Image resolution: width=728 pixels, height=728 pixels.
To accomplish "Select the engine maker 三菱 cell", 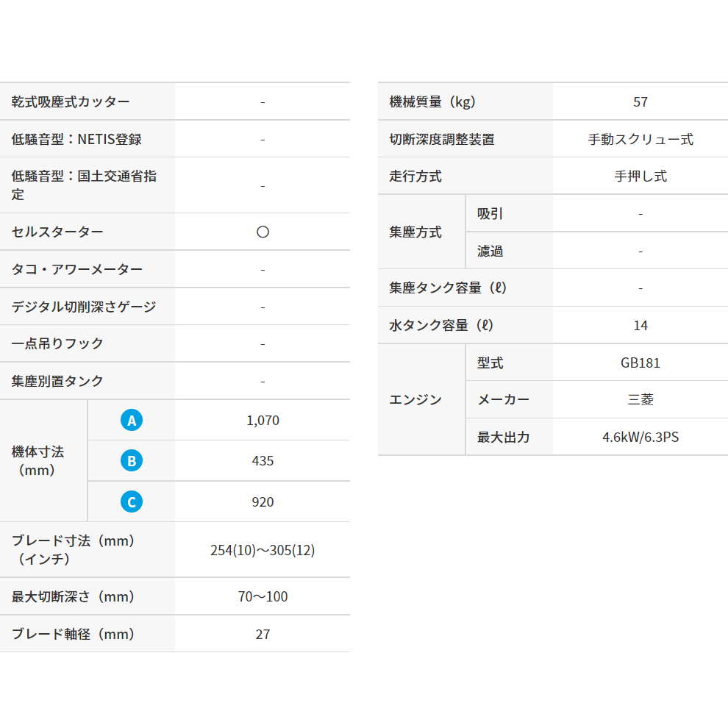I will (640, 400).
